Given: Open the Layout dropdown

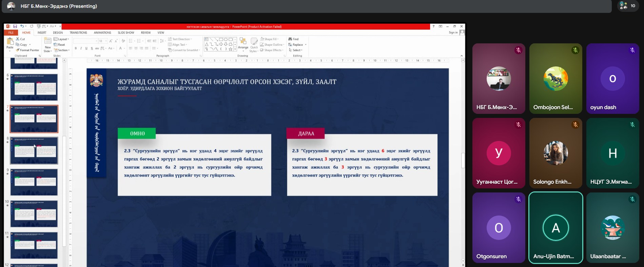Looking at the screenshot, I should point(61,39).
